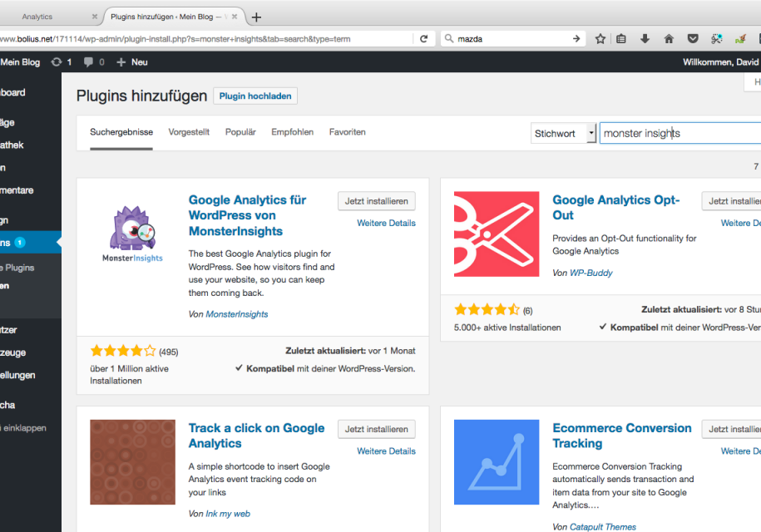Close the Plugins hinzufügen browser tab
761x532 pixels.
point(235,17)
